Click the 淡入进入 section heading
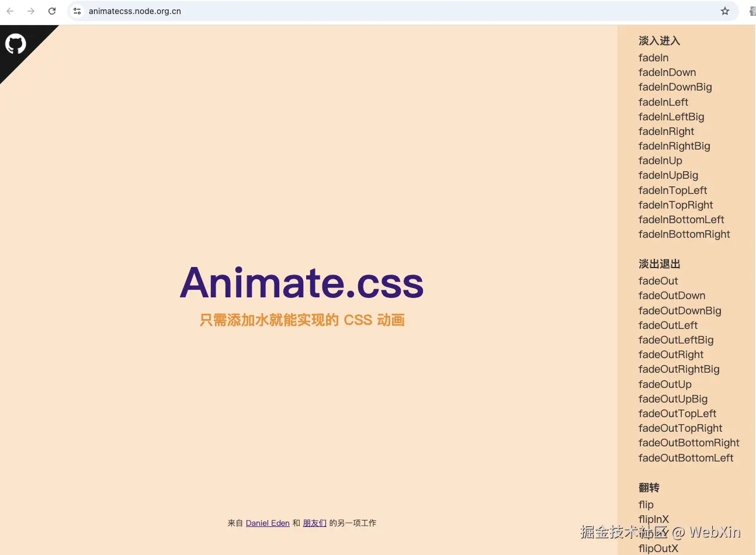Screen dimensions: 756x555 659,40
